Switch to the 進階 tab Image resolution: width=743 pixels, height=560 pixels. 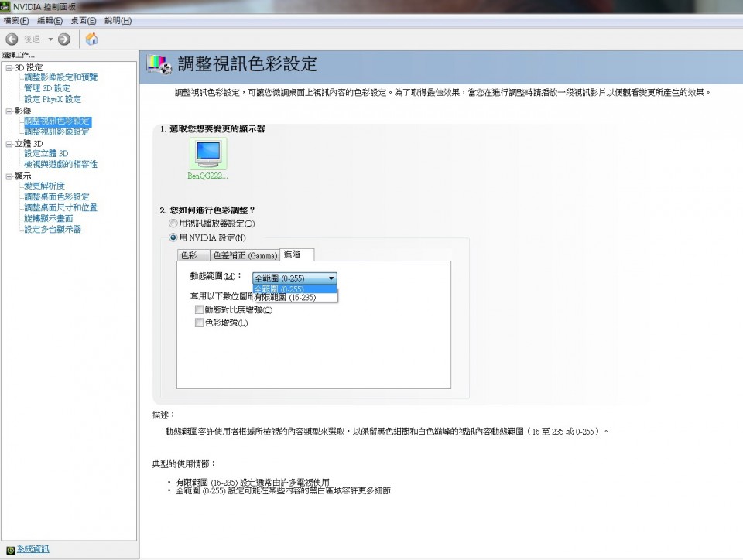[x=296, y=254]
